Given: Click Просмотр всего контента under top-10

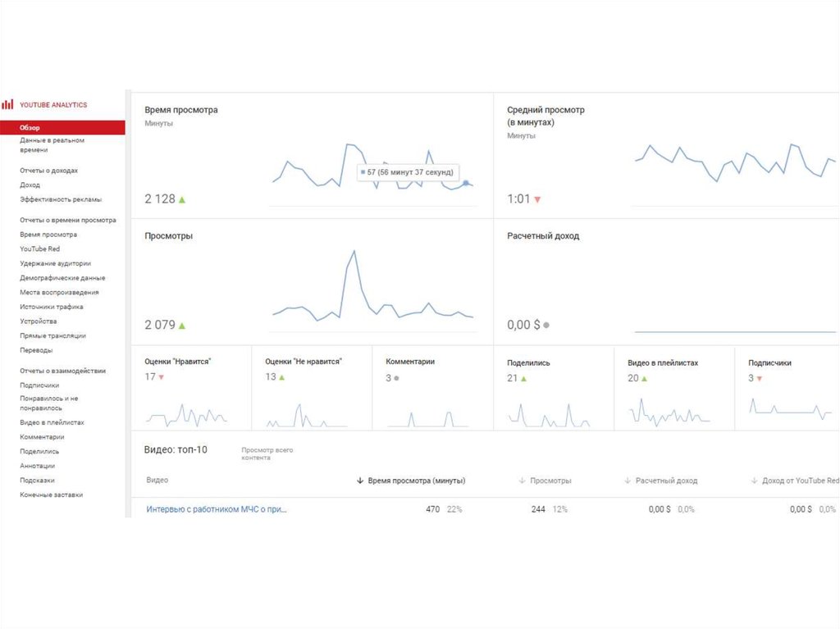Looking at the screenshot, I should [267, 454].
